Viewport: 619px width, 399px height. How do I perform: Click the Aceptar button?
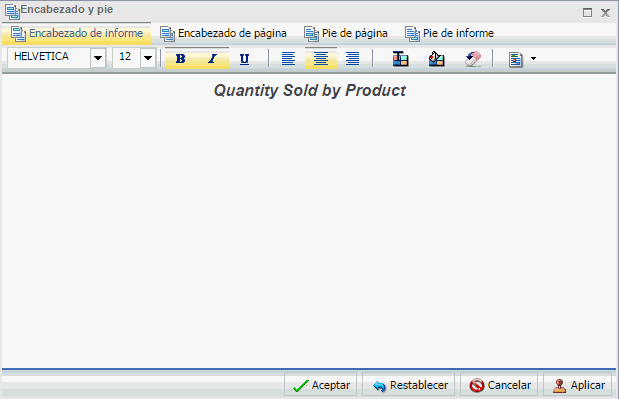pyautogui.click(x=321, y=385)
